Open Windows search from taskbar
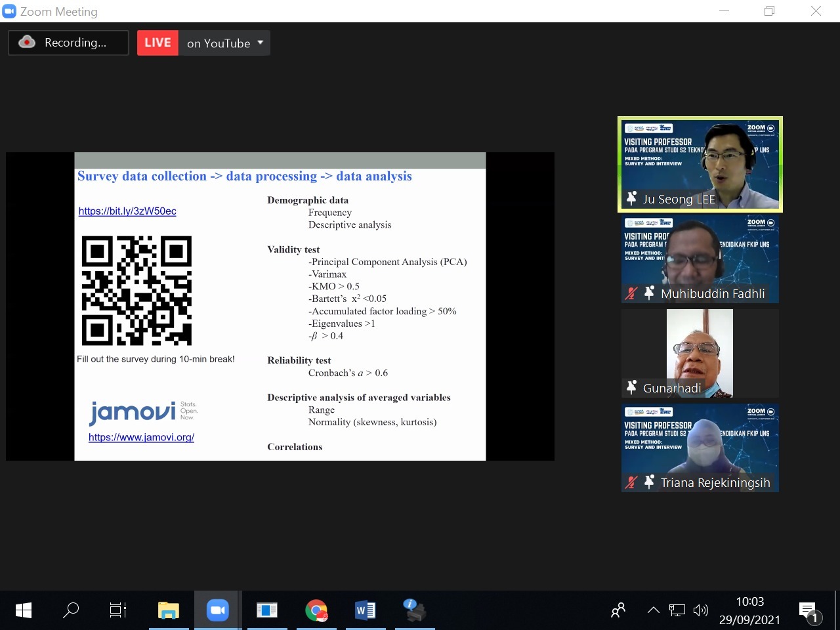Viewport: 840px width, 630px height. pyautogui.click(x=70, y=610)
